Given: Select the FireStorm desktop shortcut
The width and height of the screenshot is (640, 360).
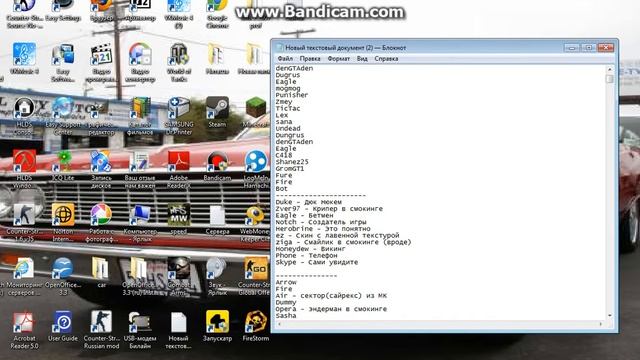Looking at the screenshot, I should click(256, 326).
